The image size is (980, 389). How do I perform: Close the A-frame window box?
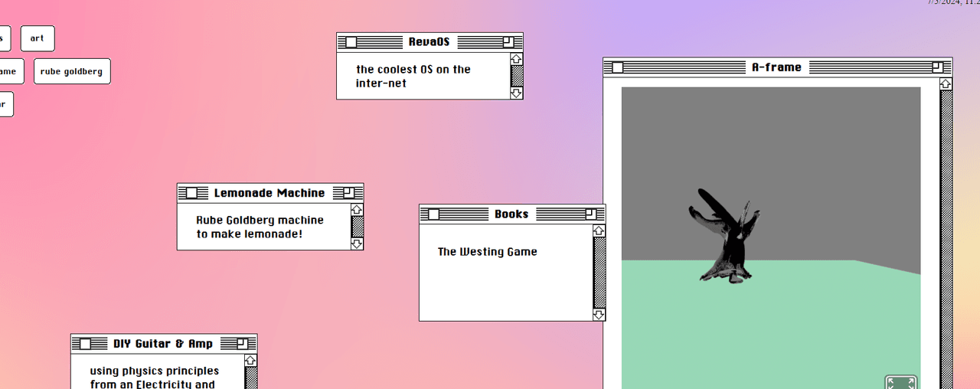click(618, 67)
